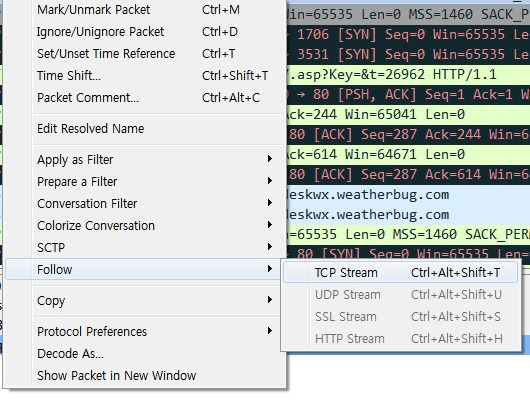
Task: Open the Time Shift... dialog
Action: click(x=144, y=76)
